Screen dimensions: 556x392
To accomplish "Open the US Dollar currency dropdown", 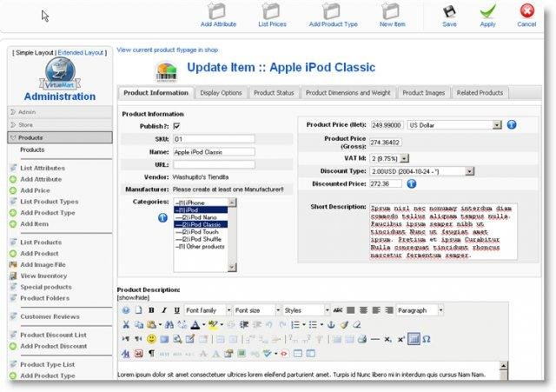I will (454, 125).
